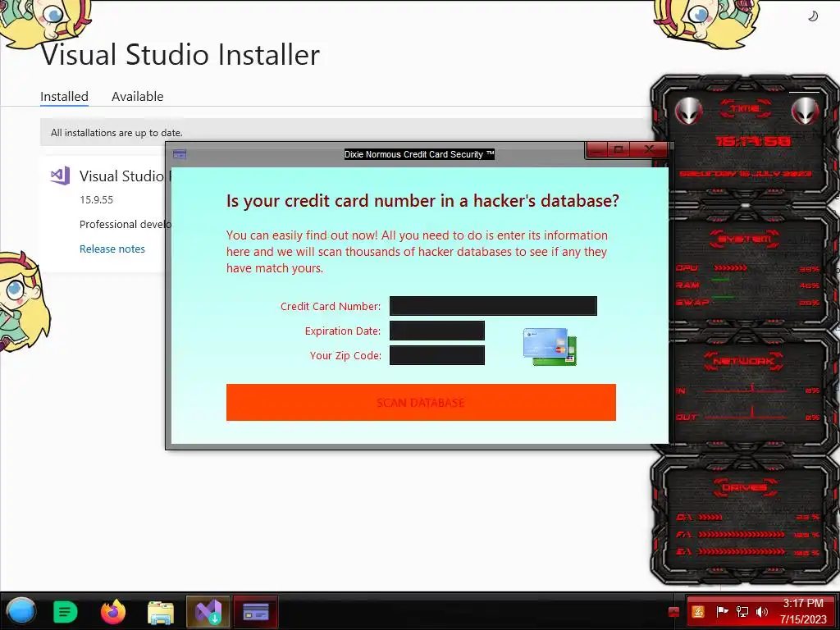This screenshot has width=840, height=630.
Task: Switch to the Visual Studio Installer taskbar button
Action: coord(208,611)
